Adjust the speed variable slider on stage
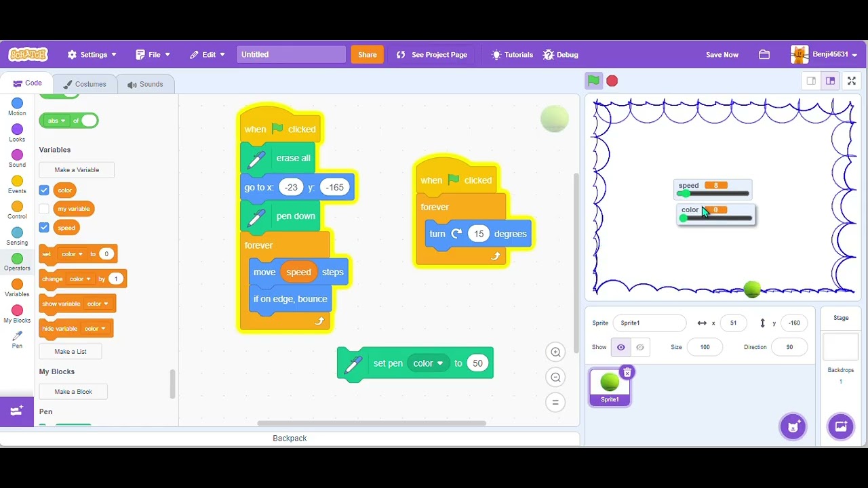Image resolution: width=868 pixels, height=488 pixels. [713, 194]
